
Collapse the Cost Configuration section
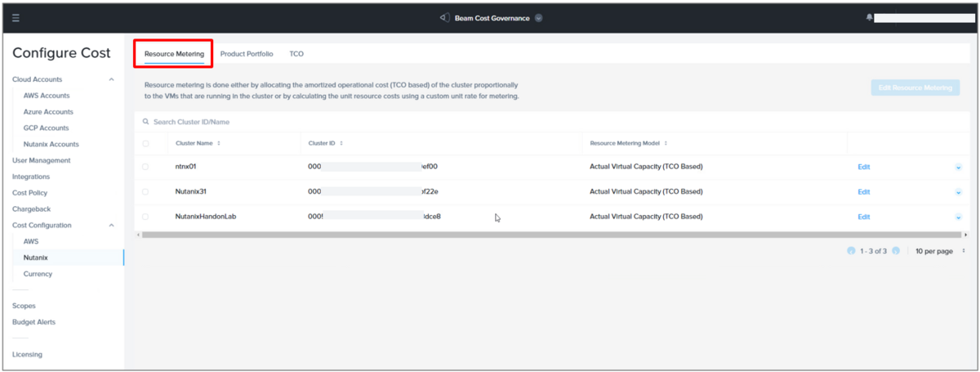[111, 225]
